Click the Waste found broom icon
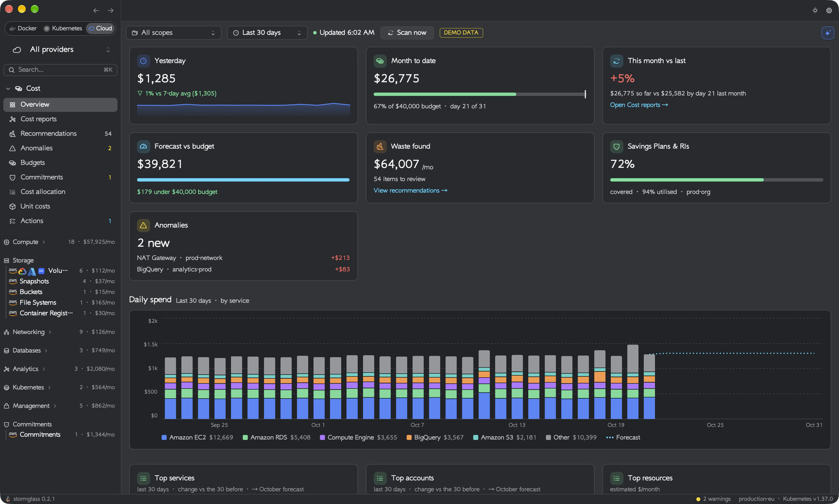 (380, 146)
